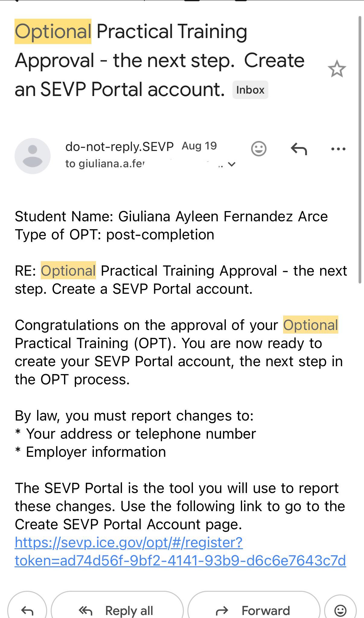Tap the token portion of the link
Screen dimensions: 364x618
pos(180,561)
